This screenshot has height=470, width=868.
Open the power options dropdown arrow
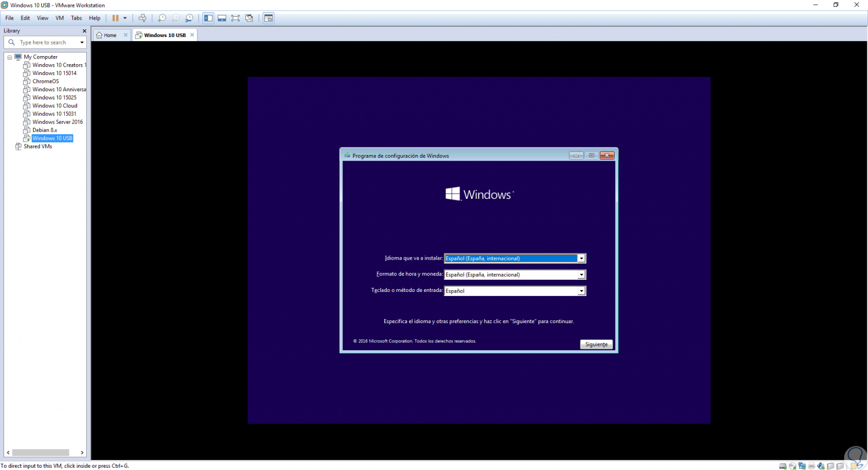tap(125, 18)
